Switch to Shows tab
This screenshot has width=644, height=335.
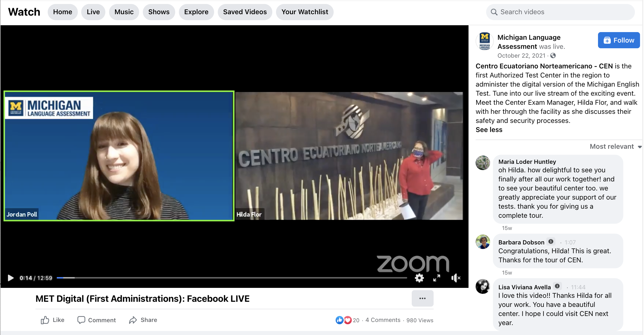(159, 12)
